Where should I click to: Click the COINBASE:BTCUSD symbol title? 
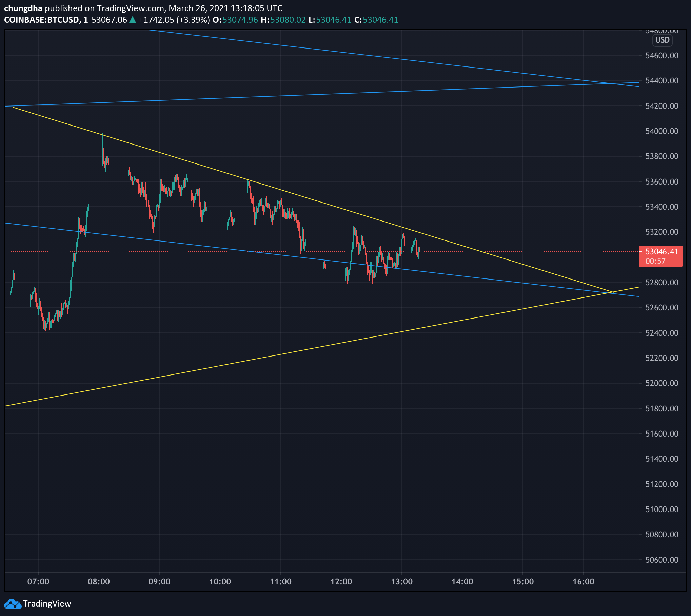click(x=41, y=20)
